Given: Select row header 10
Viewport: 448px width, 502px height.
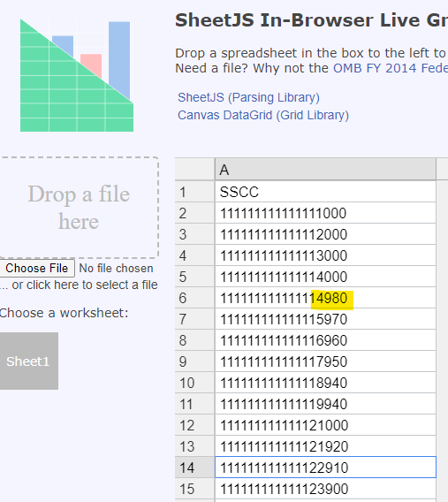Looking at the screenshot, I should pyautogui.click(x=194, y=383).
